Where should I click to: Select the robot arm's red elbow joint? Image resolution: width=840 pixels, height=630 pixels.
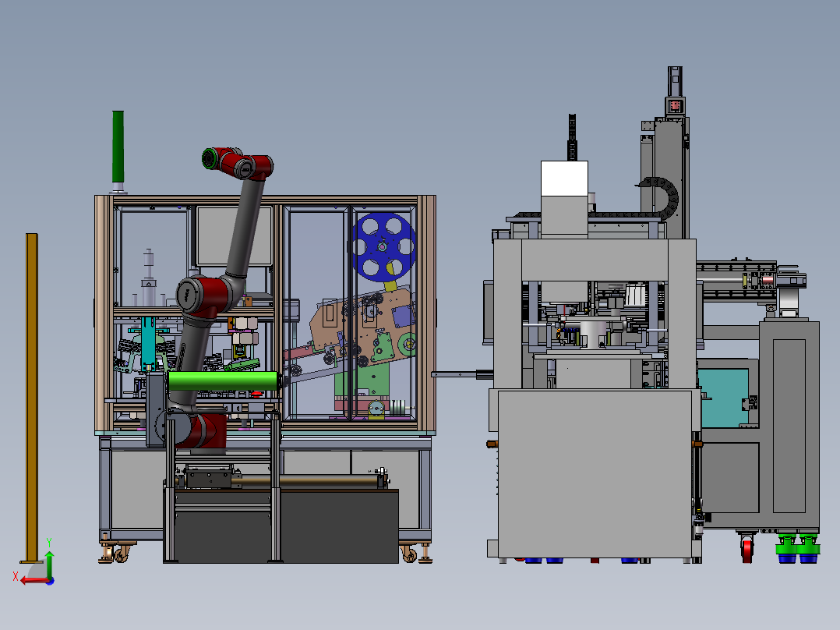205,296
